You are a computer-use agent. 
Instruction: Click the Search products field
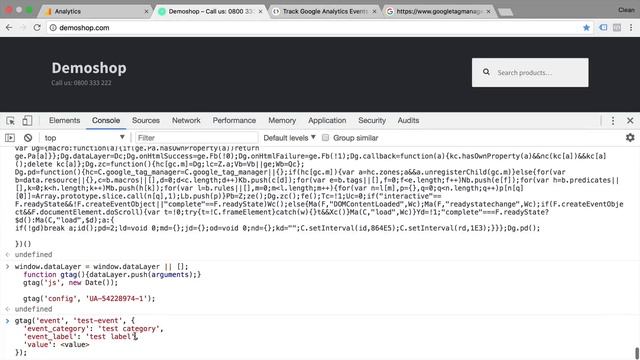coord(530,72)
